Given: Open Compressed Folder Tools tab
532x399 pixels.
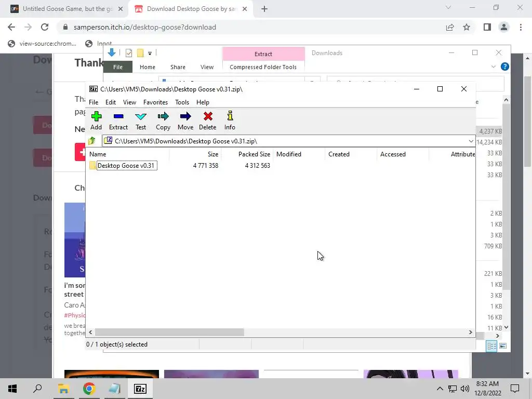Looking at the screenshot, I should point(263,67).
